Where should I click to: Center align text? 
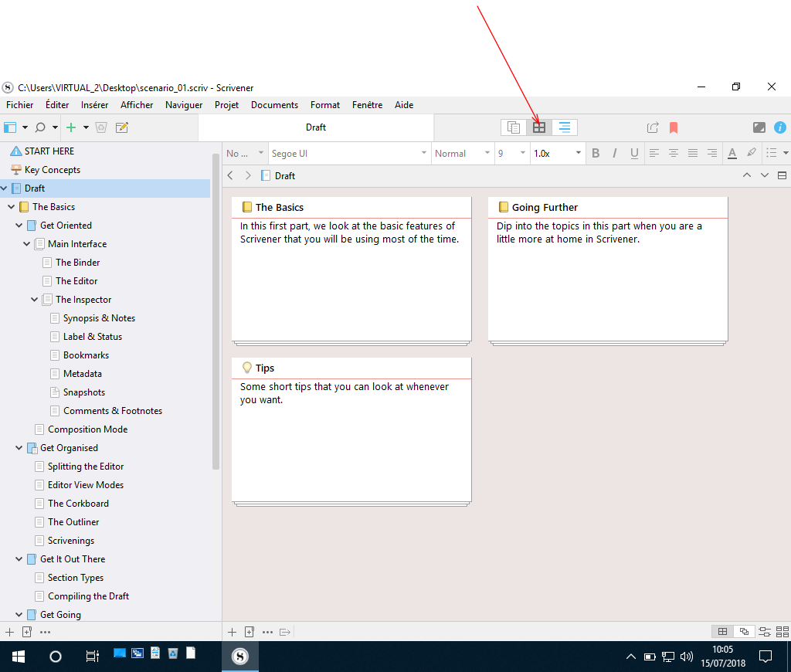click(674, 154)
